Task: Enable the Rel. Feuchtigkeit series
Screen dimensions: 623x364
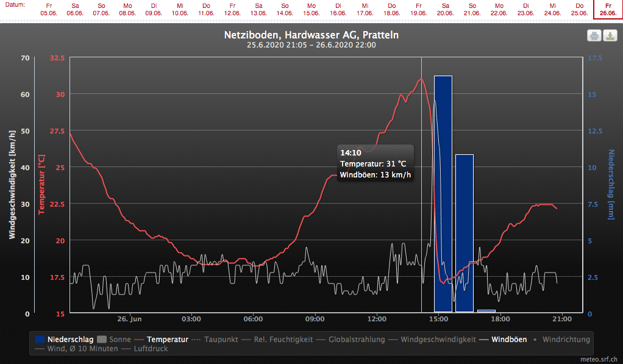Action: point(277,340)
